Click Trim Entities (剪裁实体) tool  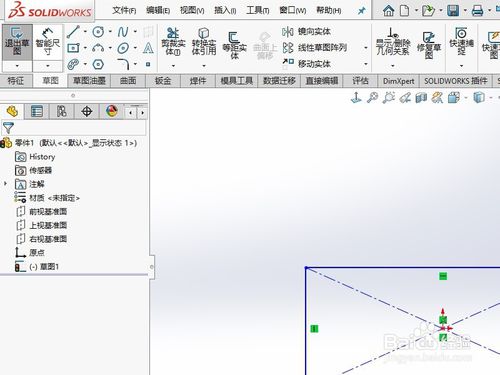pyautogui.click(x=173, y=42)
